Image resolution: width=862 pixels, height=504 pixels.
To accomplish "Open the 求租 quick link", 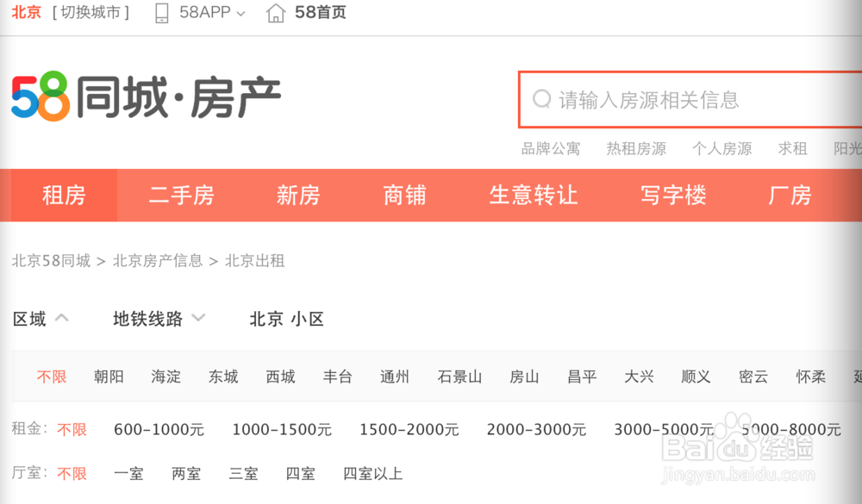I will [792, 148].
